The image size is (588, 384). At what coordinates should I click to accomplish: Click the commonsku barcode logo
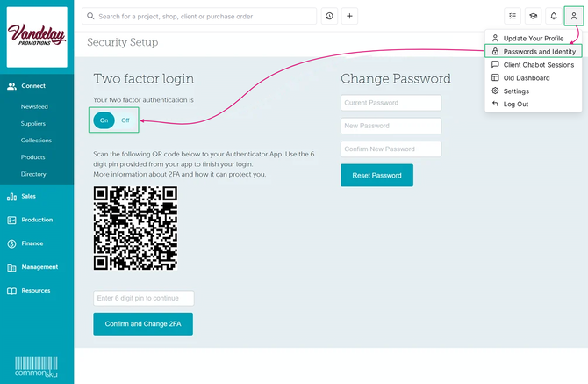(x=36, y=366)
